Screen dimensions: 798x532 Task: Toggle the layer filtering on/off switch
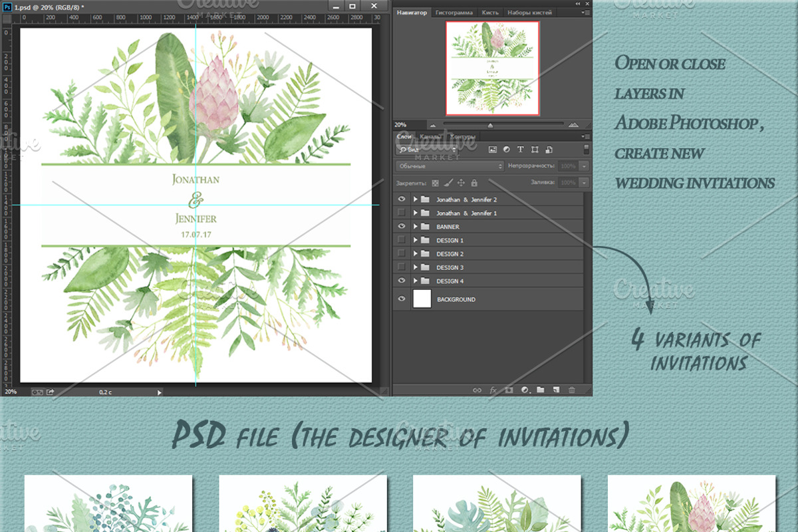586,149
